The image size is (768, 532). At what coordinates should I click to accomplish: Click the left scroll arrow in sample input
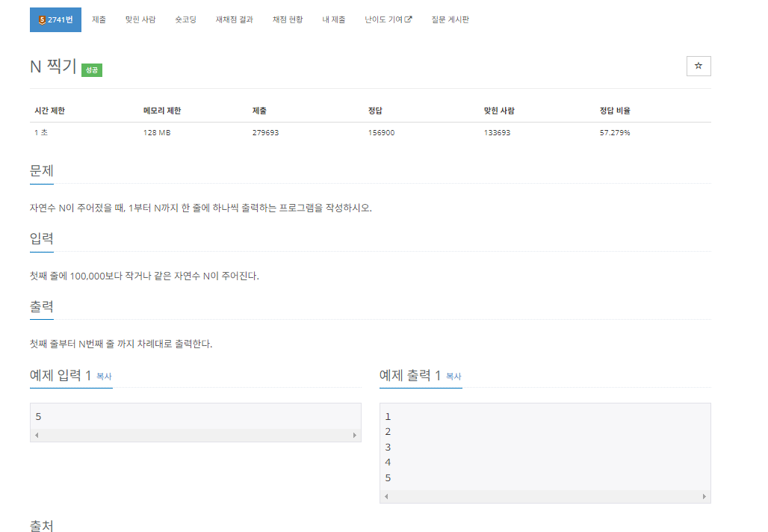pyautogui.click(x=37, y=435)
